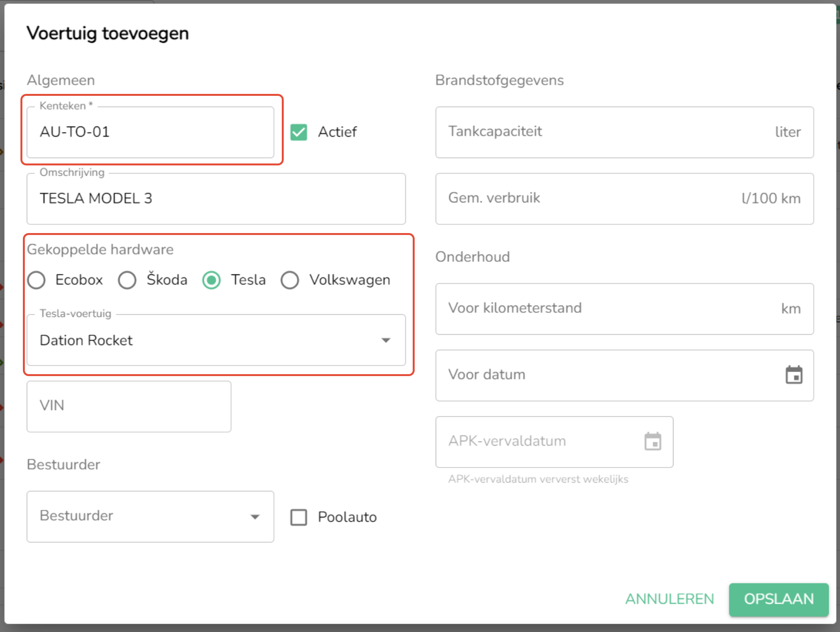
Task: Toggle the Actief checkbox
Action: pos(299,132)
